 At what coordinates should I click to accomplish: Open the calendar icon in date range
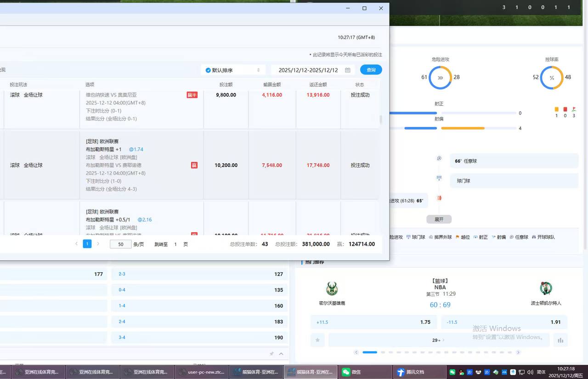348,70
